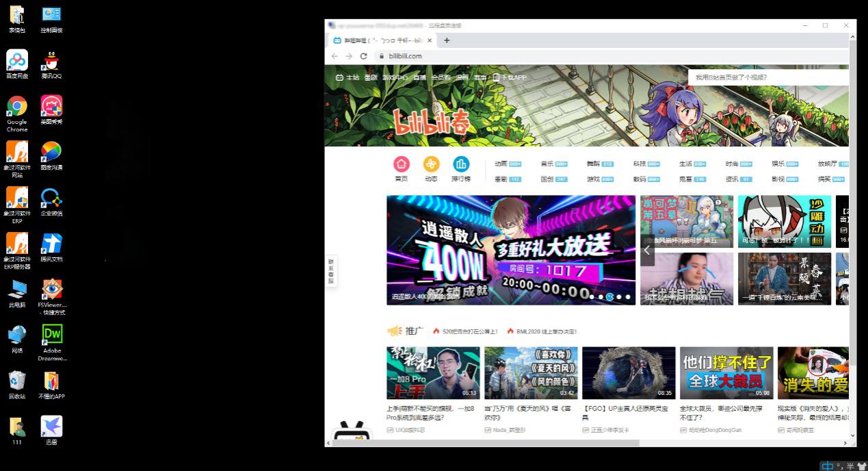Open the bilibili 首页 home icon
This screenshot has height=471, width=868.
tap(402, 164)
